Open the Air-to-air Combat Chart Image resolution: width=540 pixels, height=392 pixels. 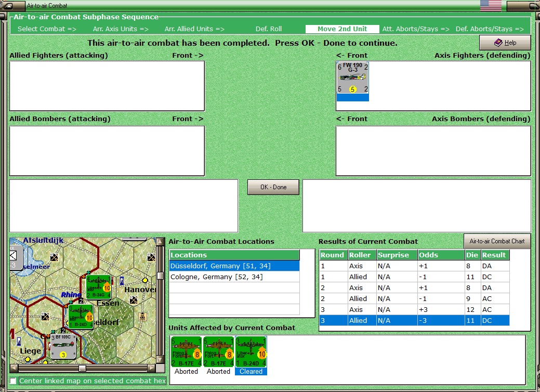pos(497,241)
